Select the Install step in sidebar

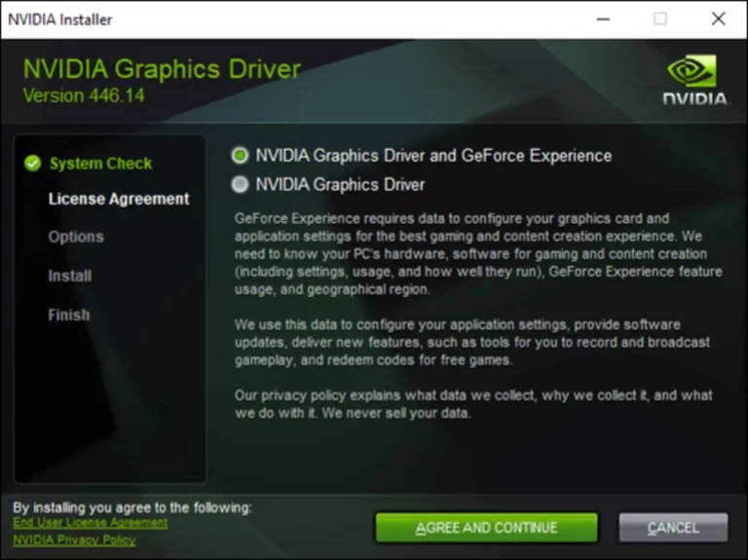pos(70,276)
